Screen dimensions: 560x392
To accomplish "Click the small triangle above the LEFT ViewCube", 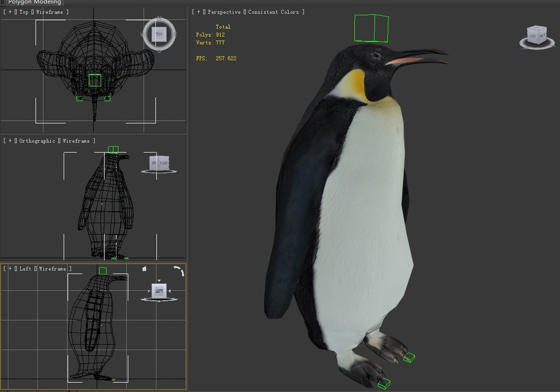I will 159,280.
